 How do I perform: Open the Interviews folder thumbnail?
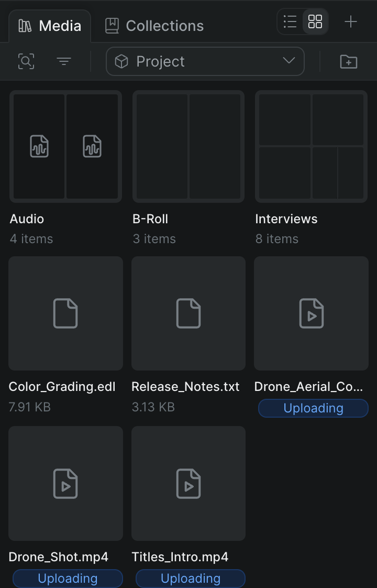[x=311, y=146]
